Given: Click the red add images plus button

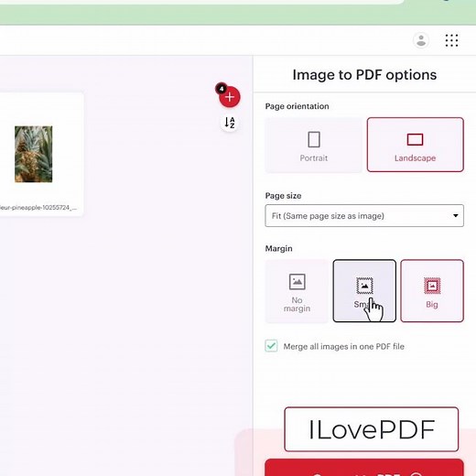Looking at the screenshot, I should (x=230, y=97).
